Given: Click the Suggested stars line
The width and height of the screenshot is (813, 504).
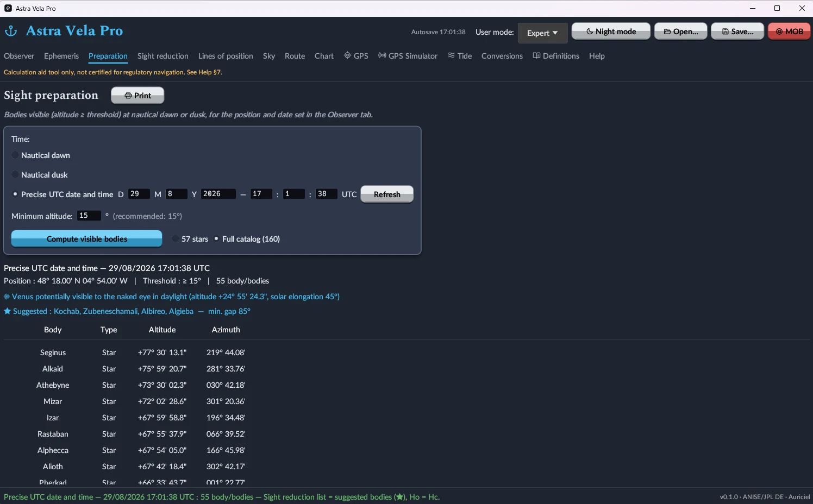Looking at the screenshot, I should [x=127, y=311].
